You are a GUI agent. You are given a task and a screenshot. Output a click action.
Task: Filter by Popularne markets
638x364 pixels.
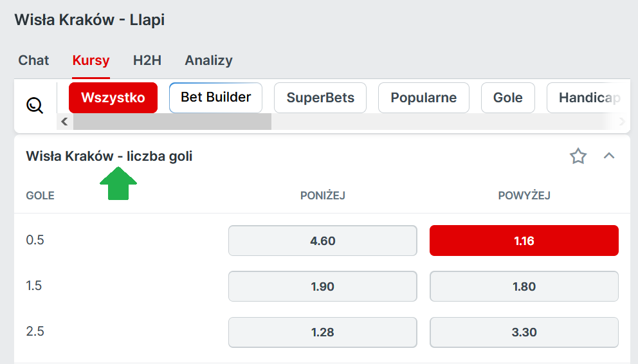click(x=423, y=98)
